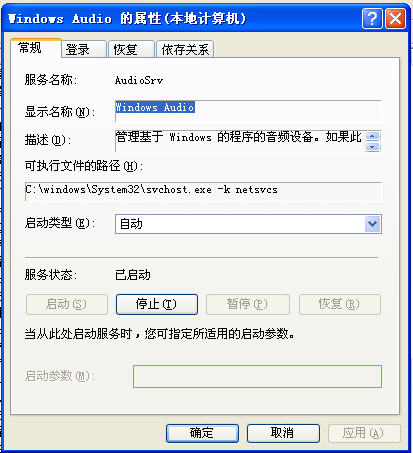Click the 显示名称 Windows Audio field
The height and width of the screenshot is (453, 413).
[248, 111]
